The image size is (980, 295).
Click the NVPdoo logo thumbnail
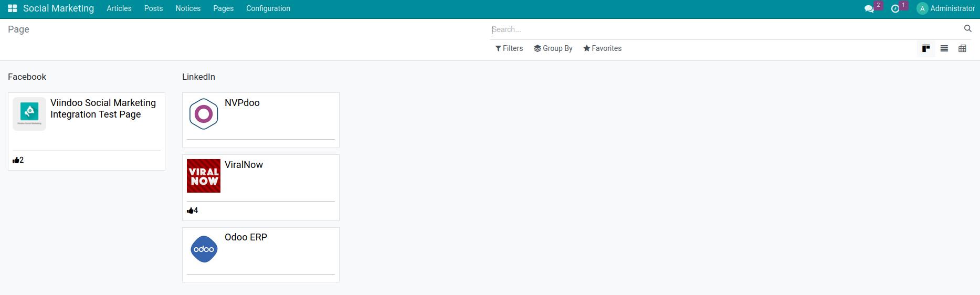pyautogui.click(x=204, y=114)
